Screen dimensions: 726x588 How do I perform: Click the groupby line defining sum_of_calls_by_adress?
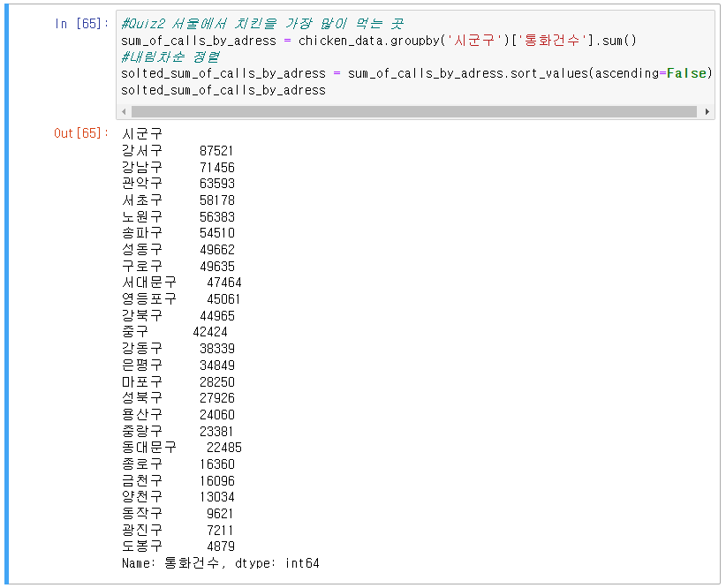point(379,41)
